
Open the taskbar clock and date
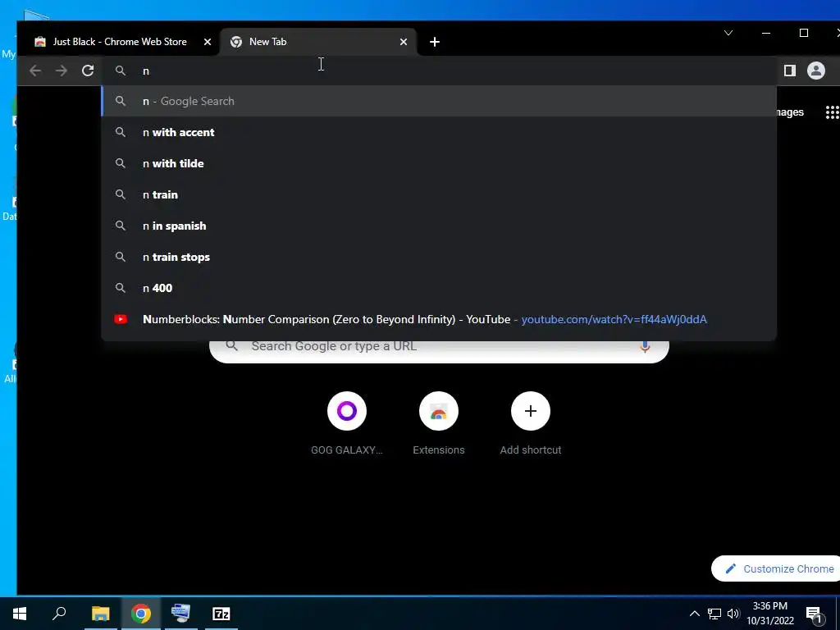point(770,614)
